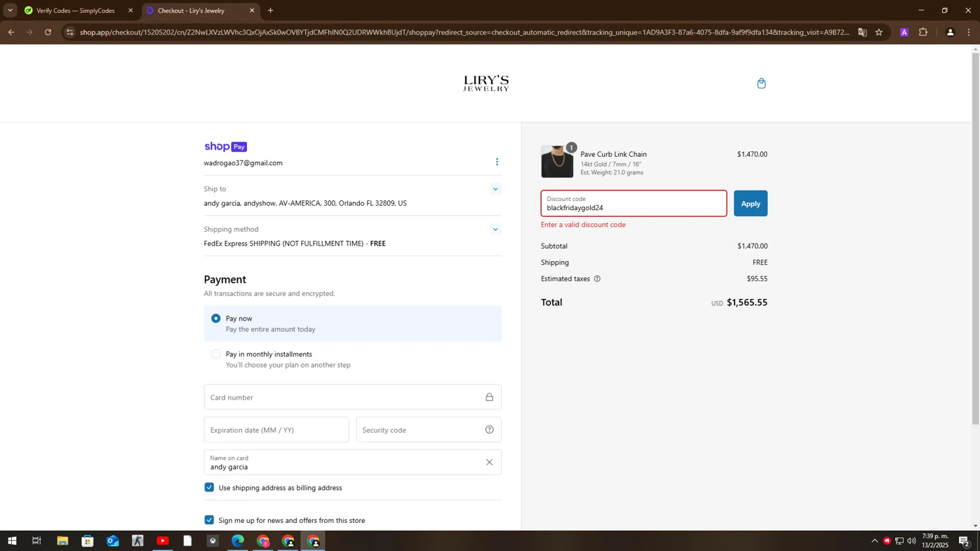
Task: Show security code help icon
Action: coord(489,430)
